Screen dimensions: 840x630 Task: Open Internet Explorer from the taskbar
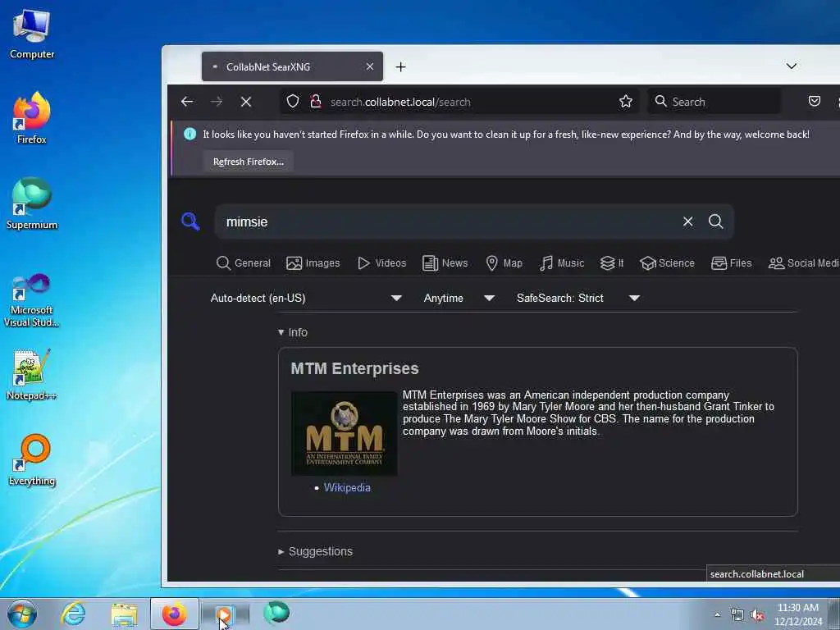click(x=73, y=614)
